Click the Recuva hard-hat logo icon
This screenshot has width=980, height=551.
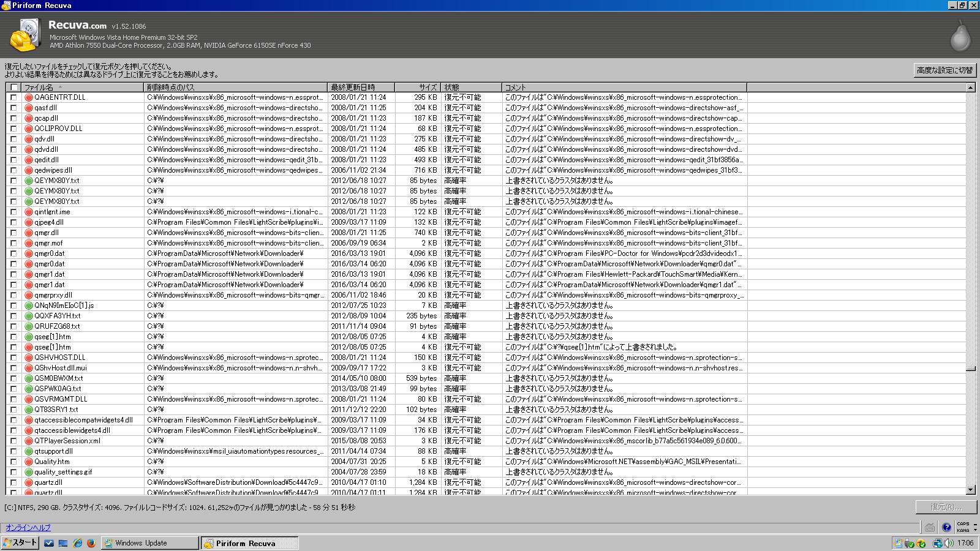coord(25,36)
